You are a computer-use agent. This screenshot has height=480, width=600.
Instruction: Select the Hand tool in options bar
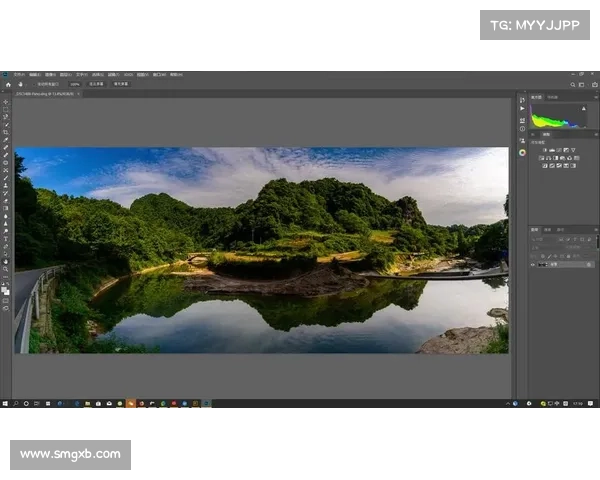coord(18,84)
